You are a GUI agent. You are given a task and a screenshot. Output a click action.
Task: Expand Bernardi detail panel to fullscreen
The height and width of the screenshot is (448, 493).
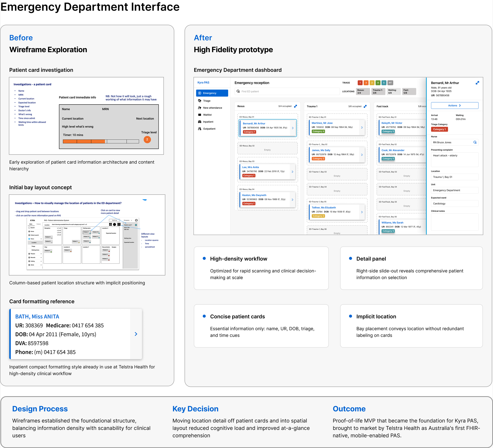(477, 83)
